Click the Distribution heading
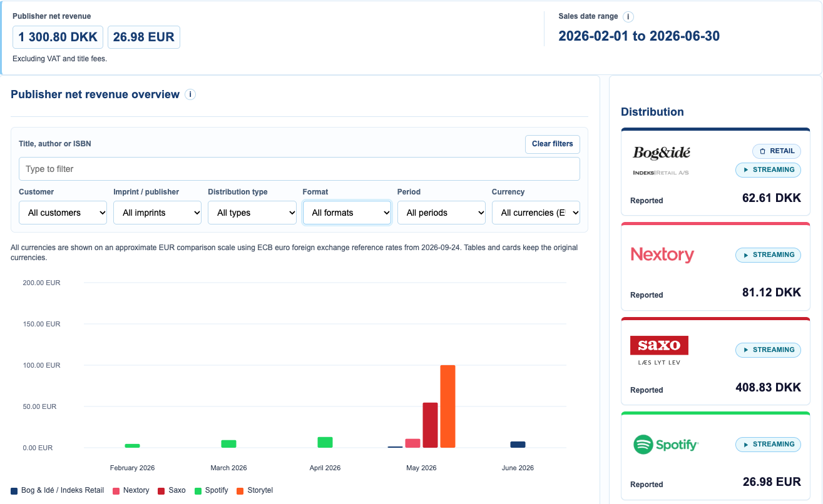This screenshot has height=504, width=823. [652, 112]
